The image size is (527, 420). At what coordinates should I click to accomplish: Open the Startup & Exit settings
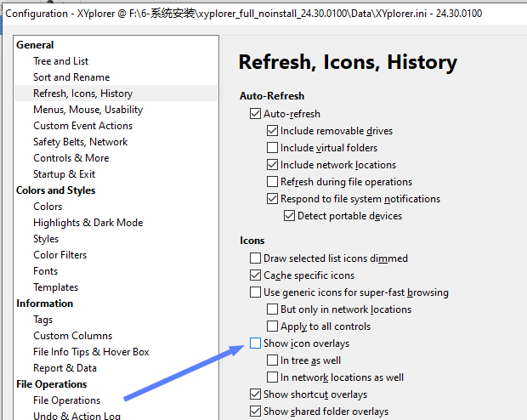(64, 174)
